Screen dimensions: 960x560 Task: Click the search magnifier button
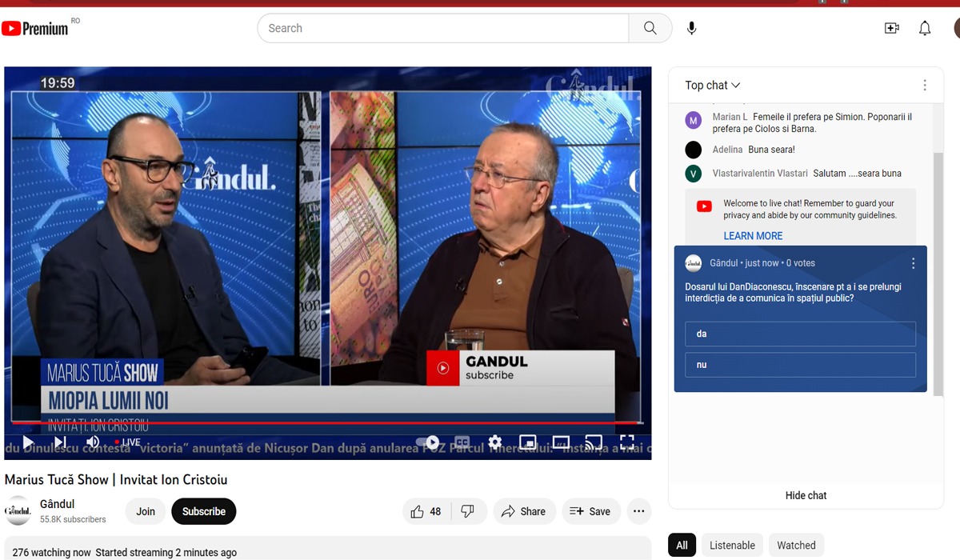pos(650,28)
